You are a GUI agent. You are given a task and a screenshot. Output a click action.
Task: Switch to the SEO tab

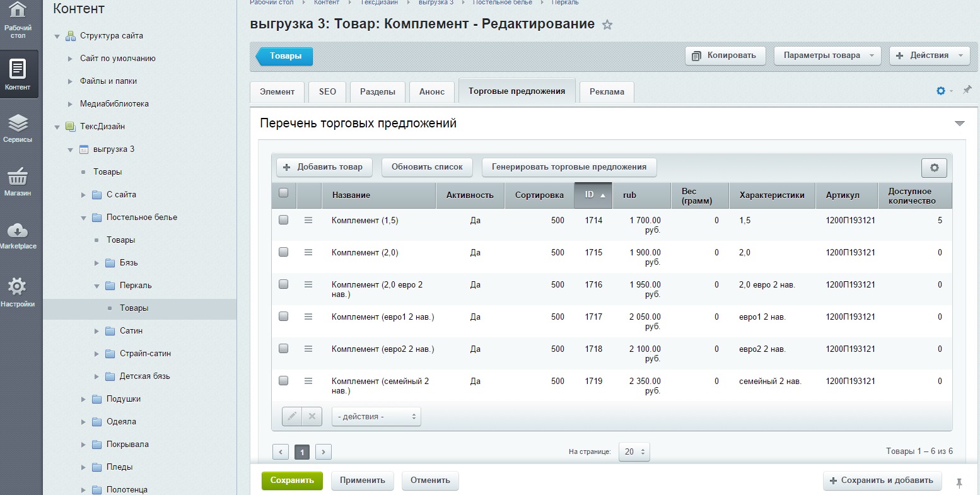(327, 91)
